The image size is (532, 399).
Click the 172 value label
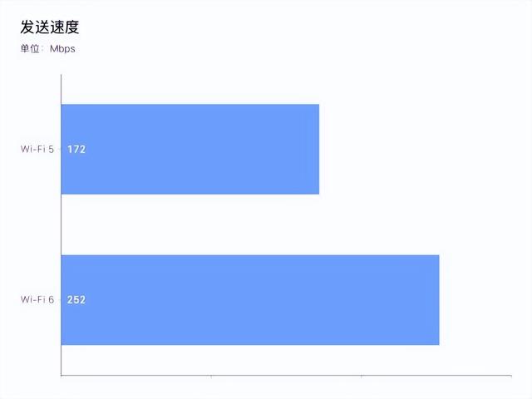pos(76,150)
